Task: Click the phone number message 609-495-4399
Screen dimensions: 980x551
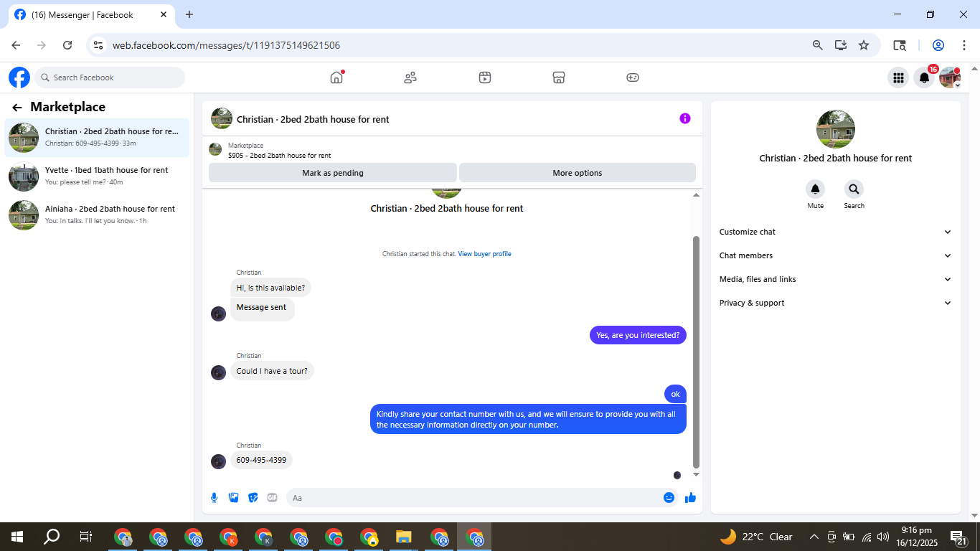Action: (x=261, y=460)
